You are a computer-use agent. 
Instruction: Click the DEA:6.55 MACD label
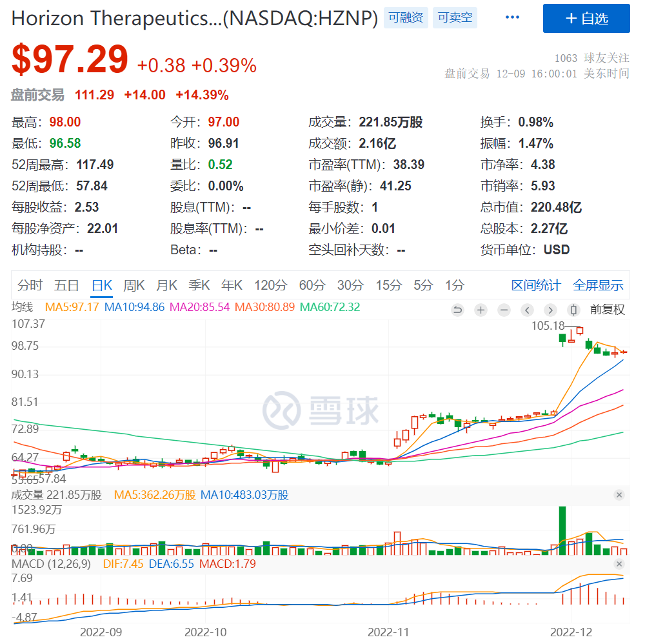click(x=171, y=564)
